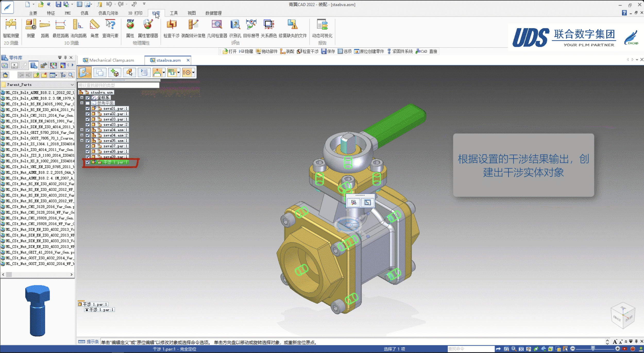Open the Smart Measure (智能测量) tool
The width and height of the screenshot is (644, 353).
[x=11, y=29]
